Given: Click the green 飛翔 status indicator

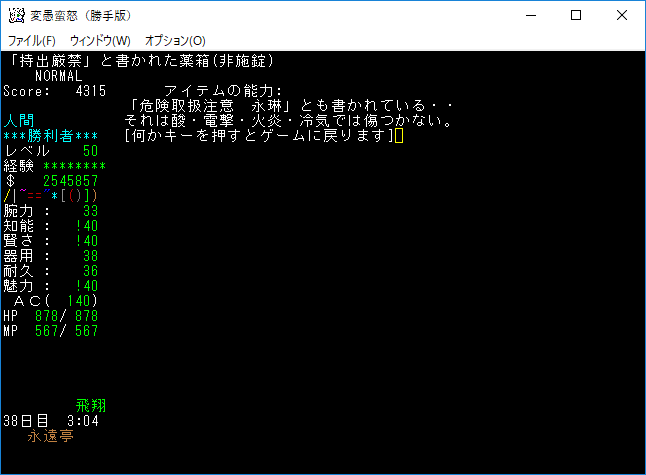Looking at the screenshot, I should click(91, 406).
